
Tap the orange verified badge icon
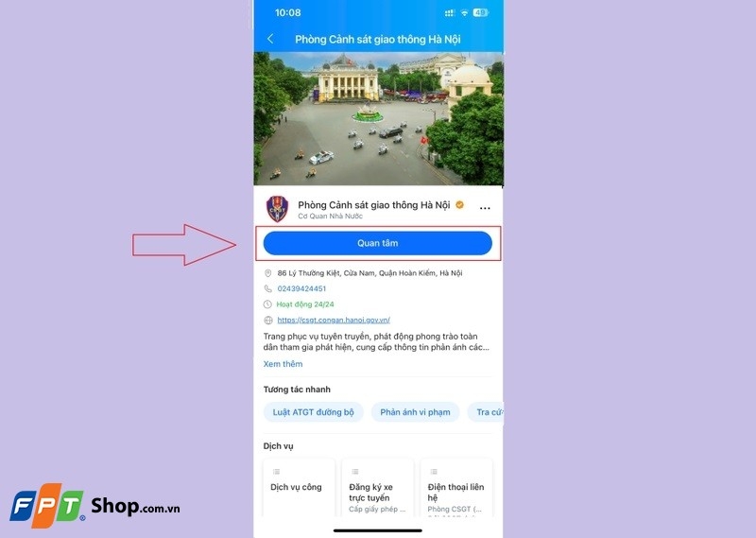click(460, 205)
